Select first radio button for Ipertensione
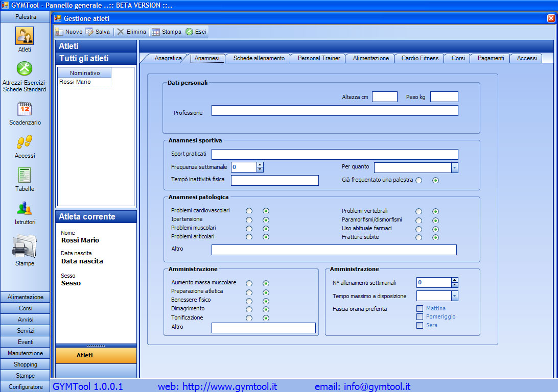 [x=249, y=220]
